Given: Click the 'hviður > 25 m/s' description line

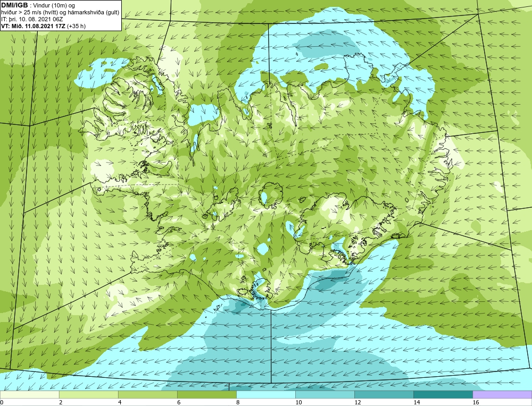Looking at the screenshot, I should click(x=60, y=13).
